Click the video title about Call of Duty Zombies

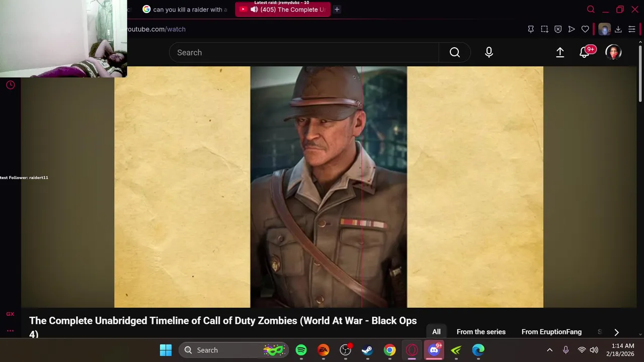pyautogui.click(x=223, y=327)
